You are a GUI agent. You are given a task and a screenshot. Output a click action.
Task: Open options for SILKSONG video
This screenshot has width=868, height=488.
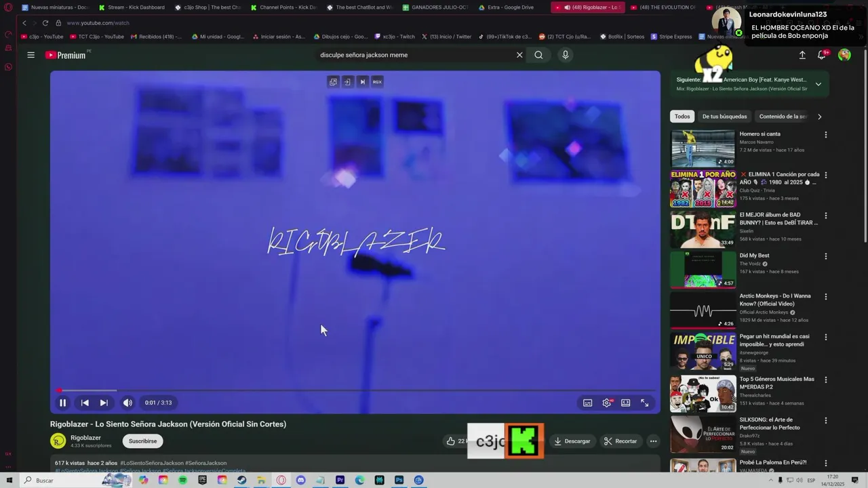[825, 420]
